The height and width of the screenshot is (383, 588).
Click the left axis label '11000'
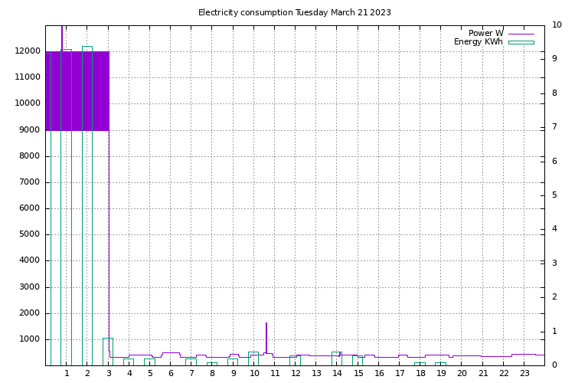[28, 77]
